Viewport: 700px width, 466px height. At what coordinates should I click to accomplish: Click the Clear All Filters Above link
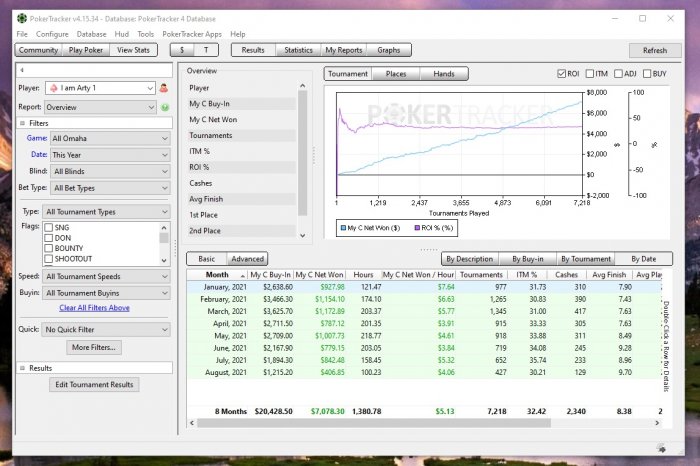94,308
